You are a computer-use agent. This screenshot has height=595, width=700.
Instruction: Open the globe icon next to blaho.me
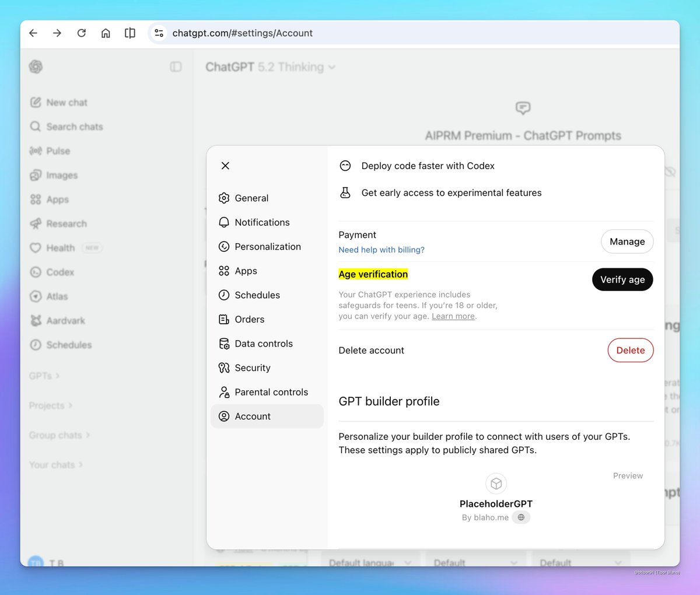click(x=521, y=517)
